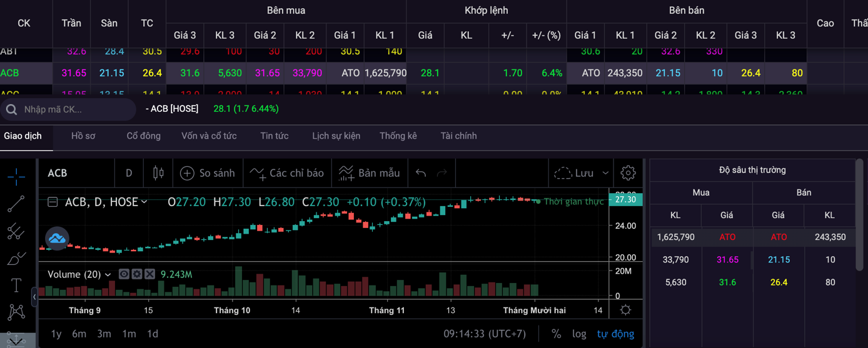
Task: Open Volume indicator settings gear
Action: (x=137, y=274)
